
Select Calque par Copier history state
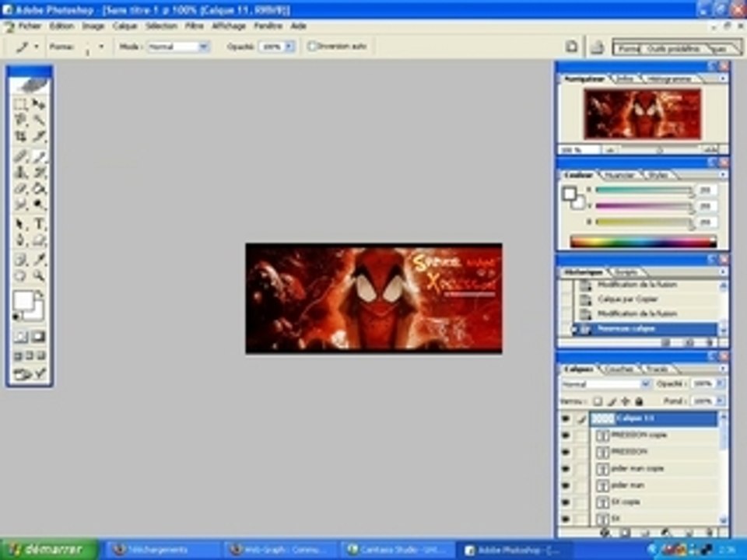pyautogui.click(x=628, y=299)
